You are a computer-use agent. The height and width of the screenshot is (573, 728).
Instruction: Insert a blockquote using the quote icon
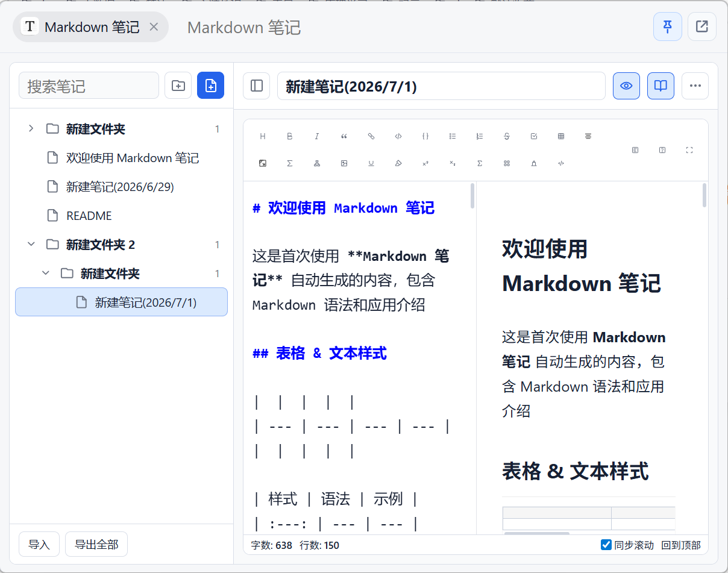click(x=344, y=137)
